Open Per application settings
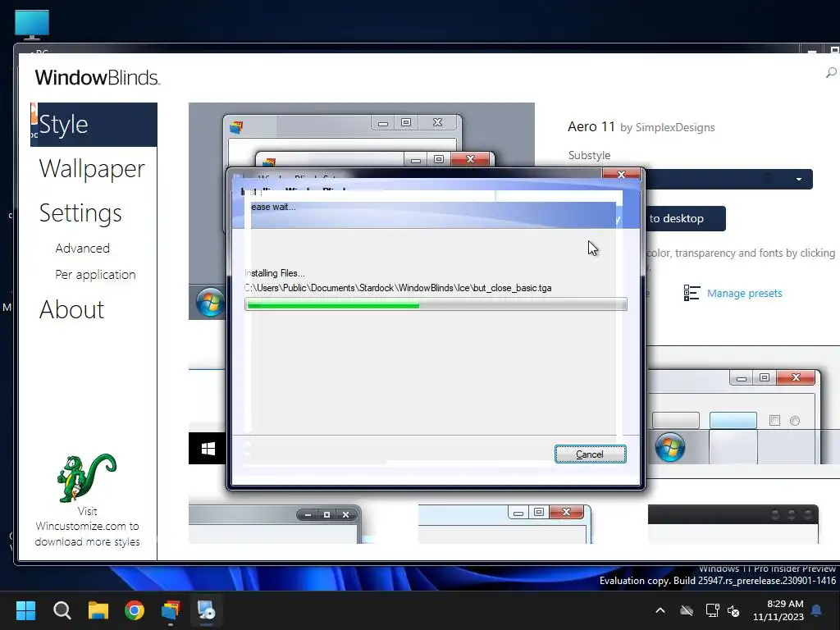The image size is (840, 630). click(95, 274)
